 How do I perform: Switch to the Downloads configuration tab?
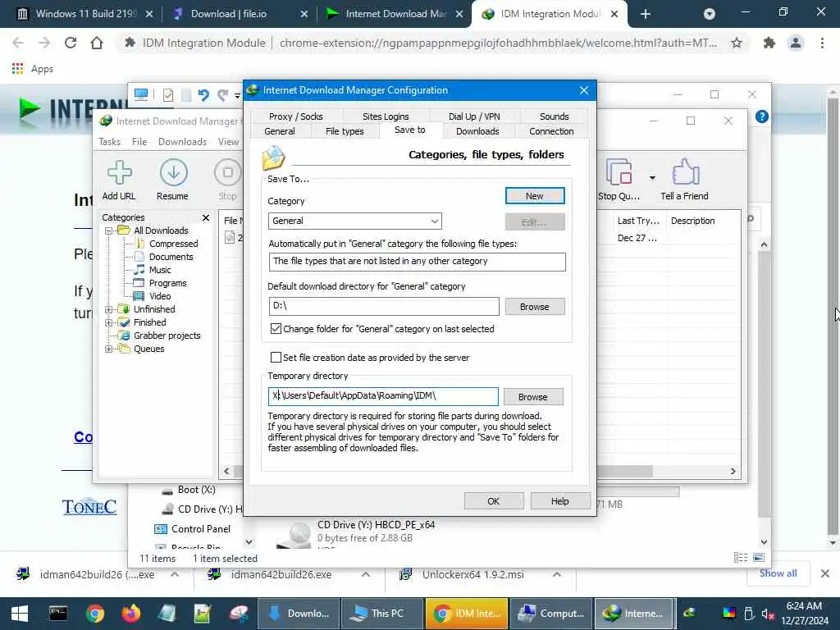coord(477,131)
